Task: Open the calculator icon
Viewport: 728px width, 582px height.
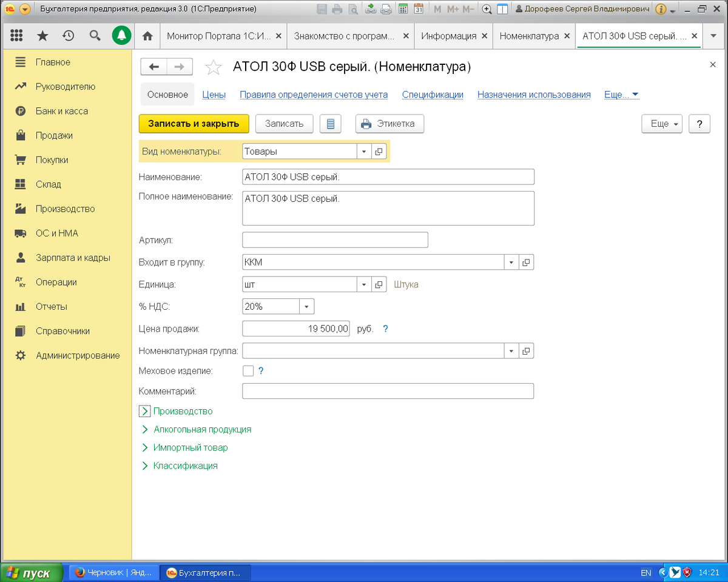Action: (403, 10)
